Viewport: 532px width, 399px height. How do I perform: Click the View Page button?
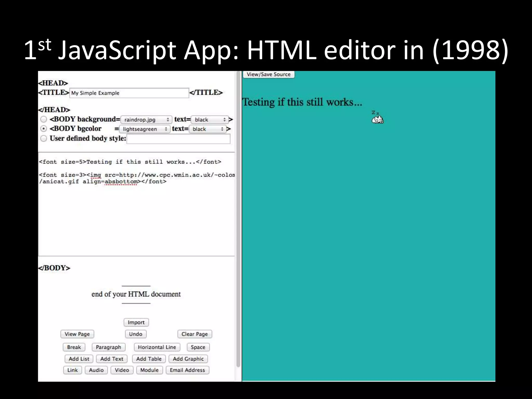(x=77, y=334)
